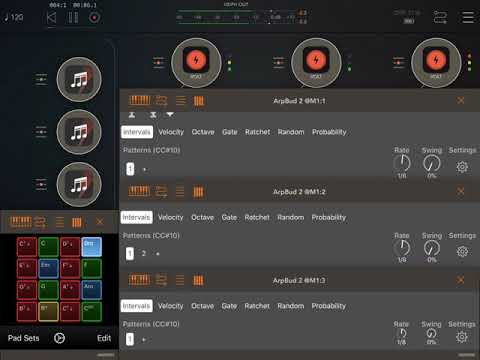Open the routing icon in the chord pad panel header
Screen dimensions: 480x360
tap(41, 222)
